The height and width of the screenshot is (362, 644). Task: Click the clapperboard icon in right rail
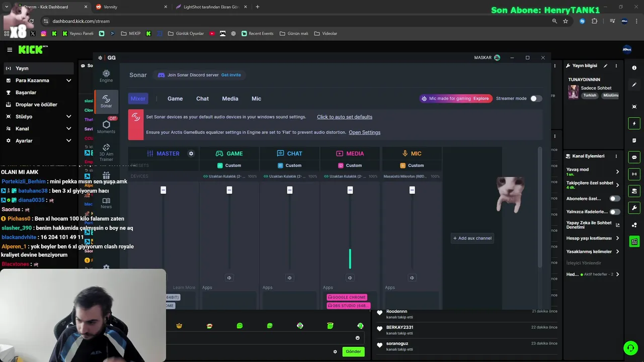click(634, 242)
